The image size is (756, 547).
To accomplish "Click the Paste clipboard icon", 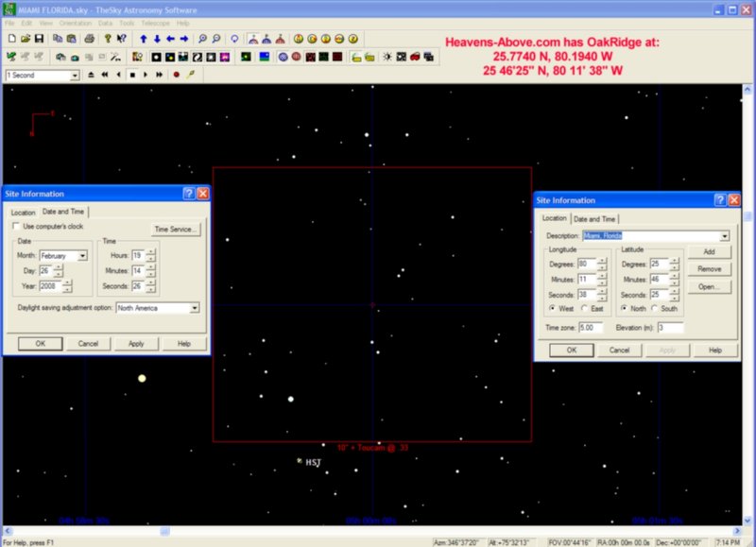I will pos(72,39).
